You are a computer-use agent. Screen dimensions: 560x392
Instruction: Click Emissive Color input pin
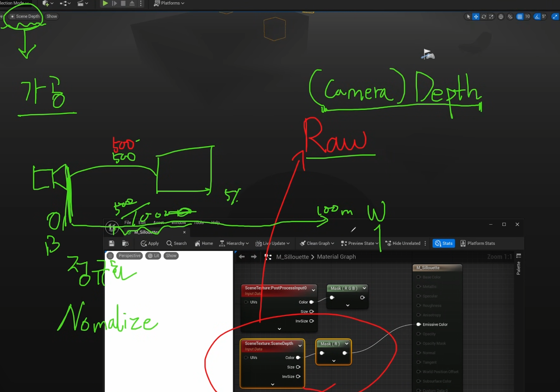(x=419, y=324)
